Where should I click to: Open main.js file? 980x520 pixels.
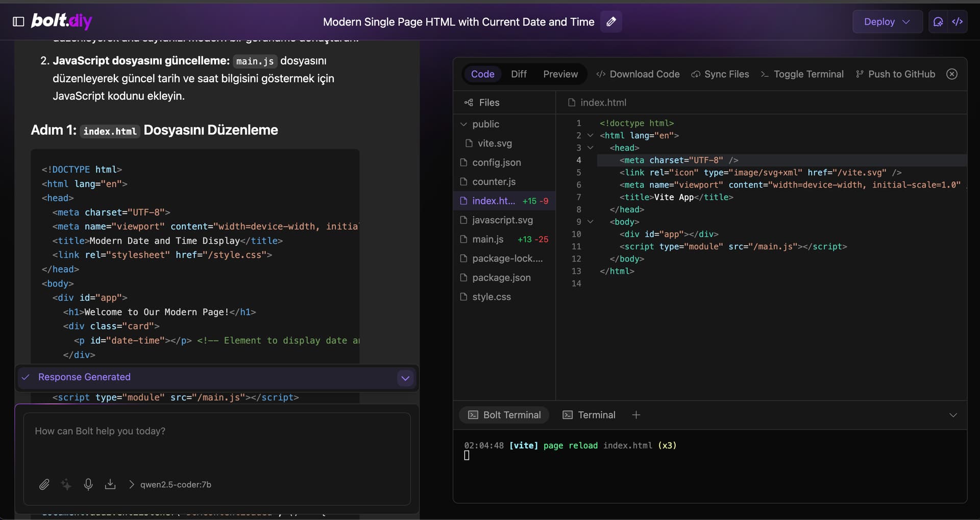tap(504, 239)
